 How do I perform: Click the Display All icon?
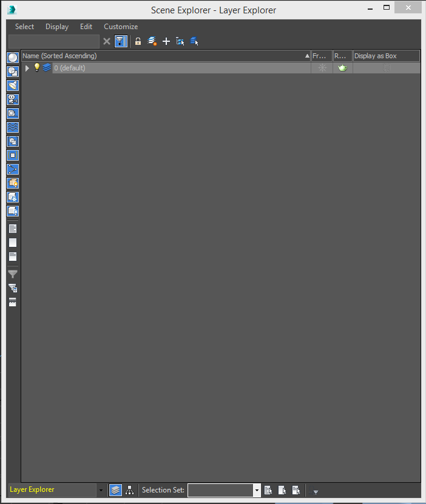13,229
